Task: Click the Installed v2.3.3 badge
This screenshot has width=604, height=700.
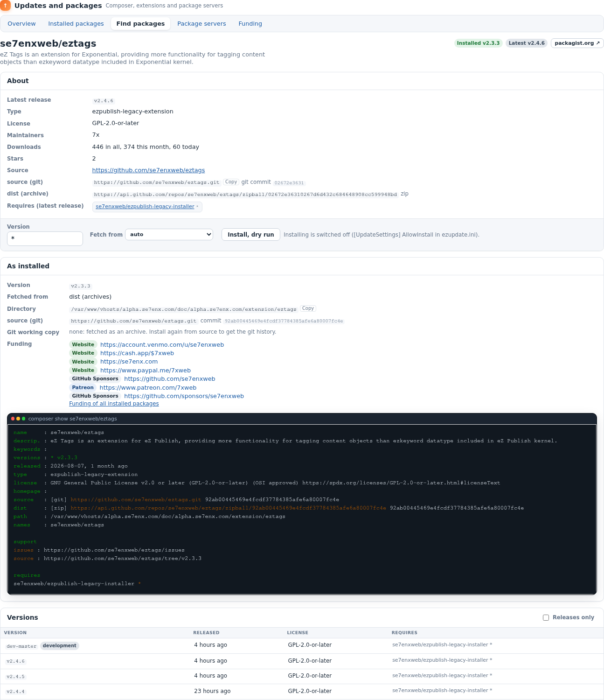Action: 478,43
